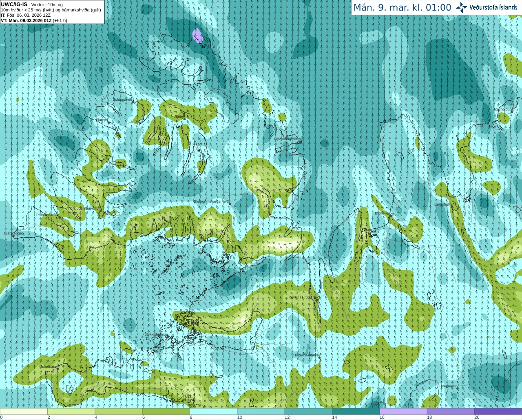Click the 2–4 m/s light green legend swatch
This screenshot has width=522, height=420.
[71, 411]
